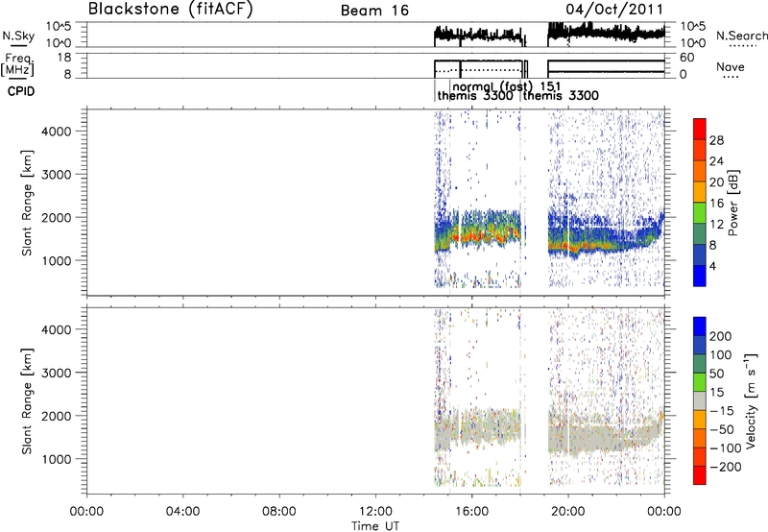Click the '20:00' time tick label
Viewport: 768px width, 532px height.
568,512
